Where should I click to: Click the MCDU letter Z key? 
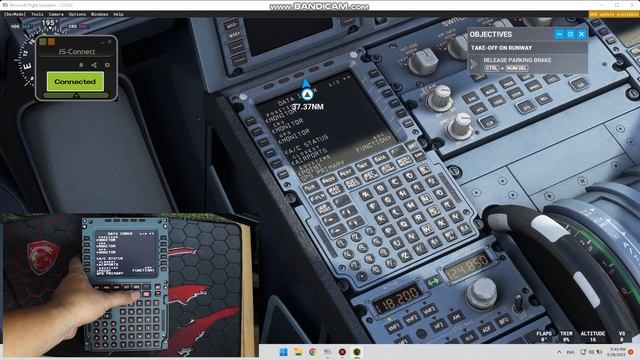click(405, 256)
